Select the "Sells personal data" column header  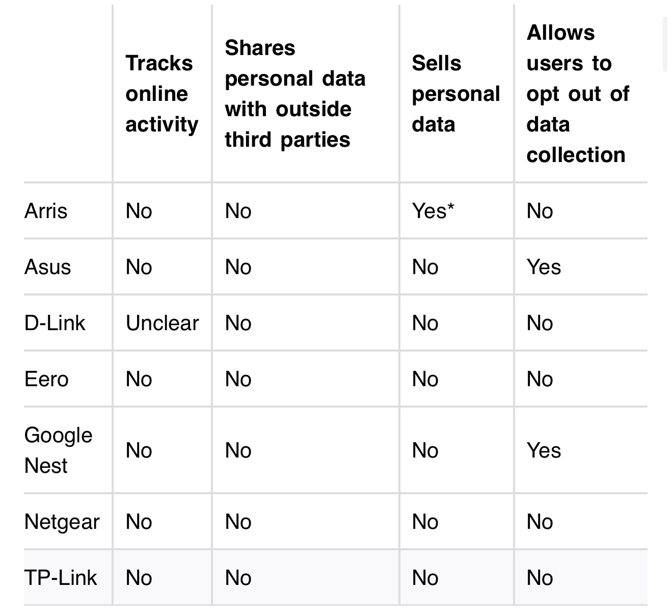455,94
